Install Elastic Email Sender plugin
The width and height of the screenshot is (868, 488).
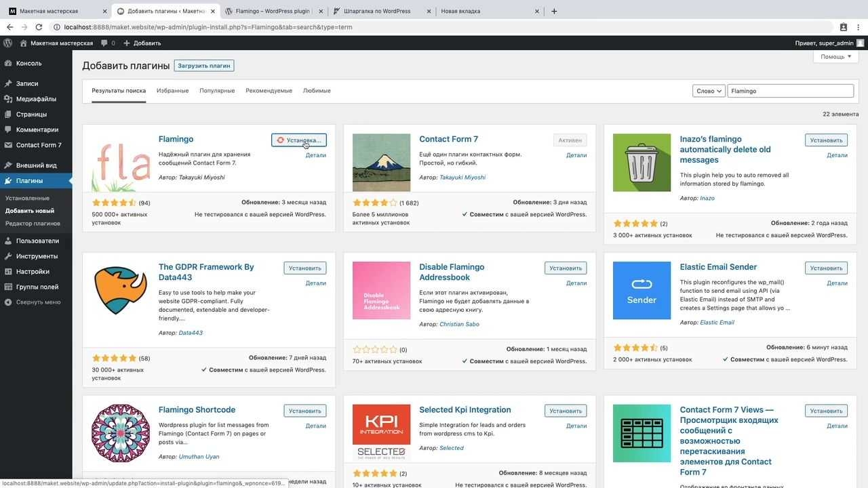pyautogui.click(x=826, y=268)
